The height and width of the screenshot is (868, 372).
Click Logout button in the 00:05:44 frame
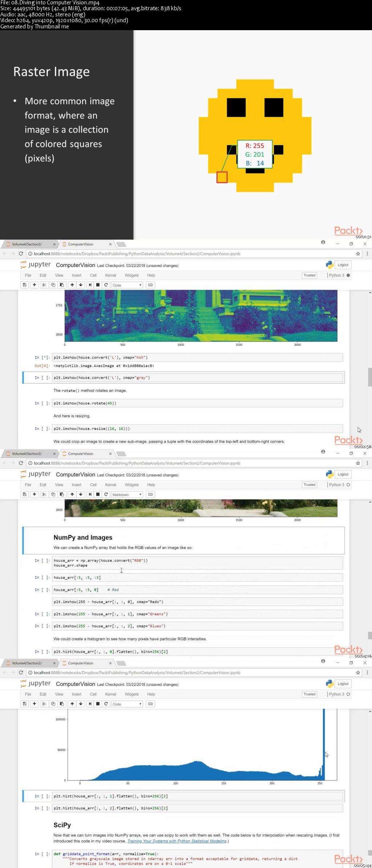click(x=343, y=684)
